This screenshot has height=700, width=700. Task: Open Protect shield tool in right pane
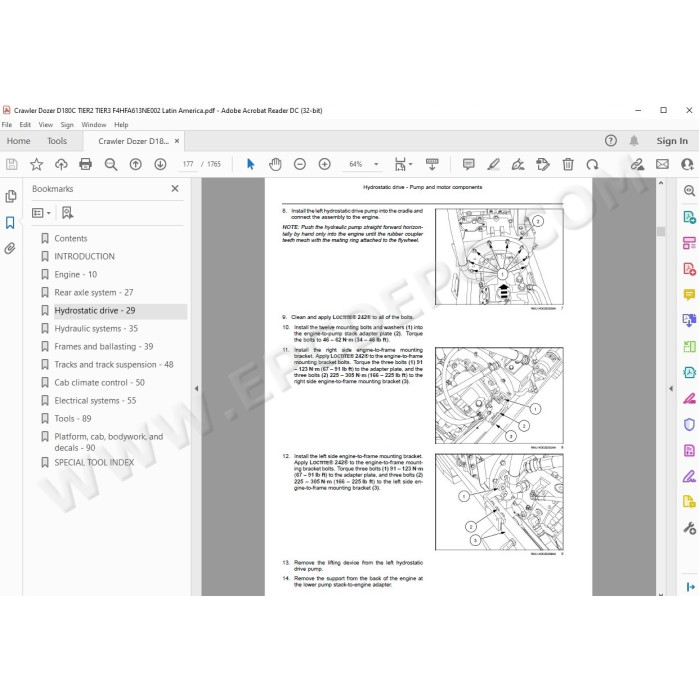click(689, 424)
